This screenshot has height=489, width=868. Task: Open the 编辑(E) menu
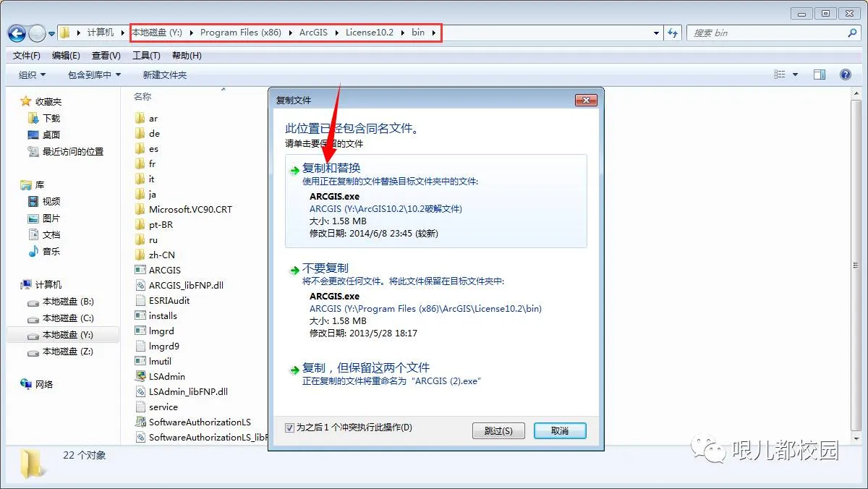tap(66, 56)
